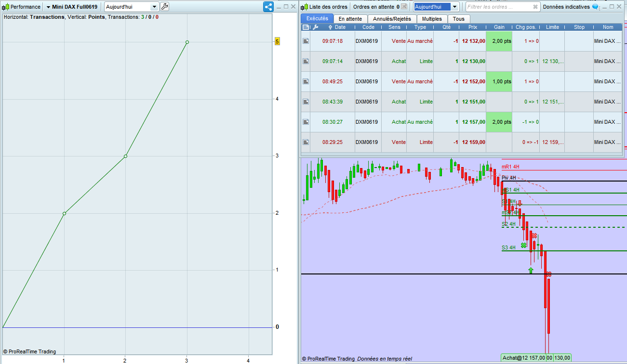Image resolution: width=627 pixels, height=364 pixels.
Task: Open Performance settings wrench icon
Action: pyautogui.click(x=164, y=7)
